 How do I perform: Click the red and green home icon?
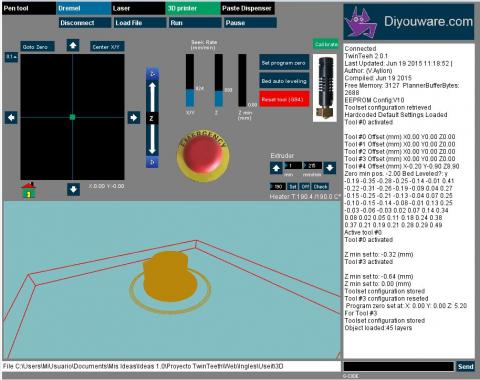[x=29, y=190]
